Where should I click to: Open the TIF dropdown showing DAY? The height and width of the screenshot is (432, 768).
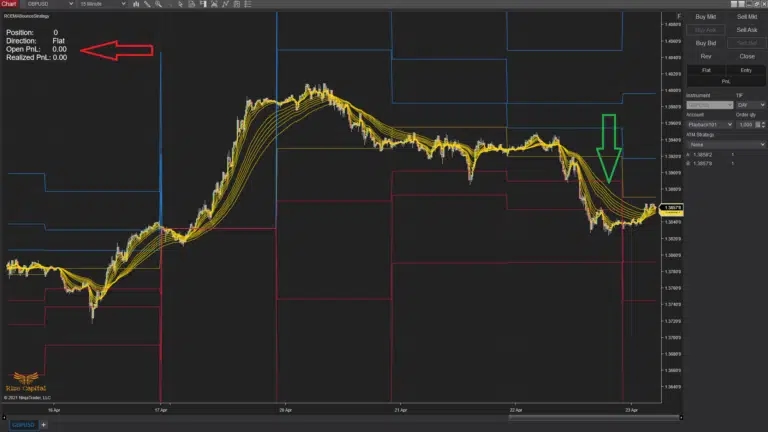click(x=750, y=104)
